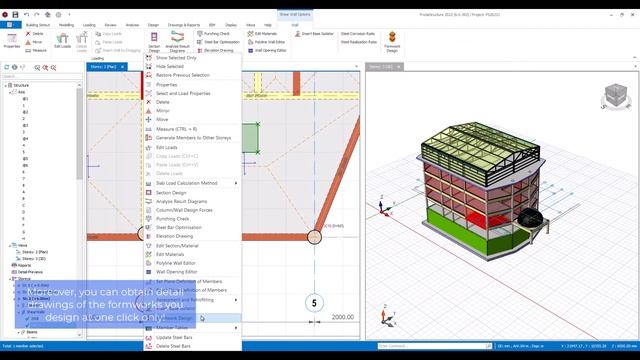The width and height of the screenshot is (640, 360).
Task: Choose Generate Members to Other Storeys
Action: (192, 138)
